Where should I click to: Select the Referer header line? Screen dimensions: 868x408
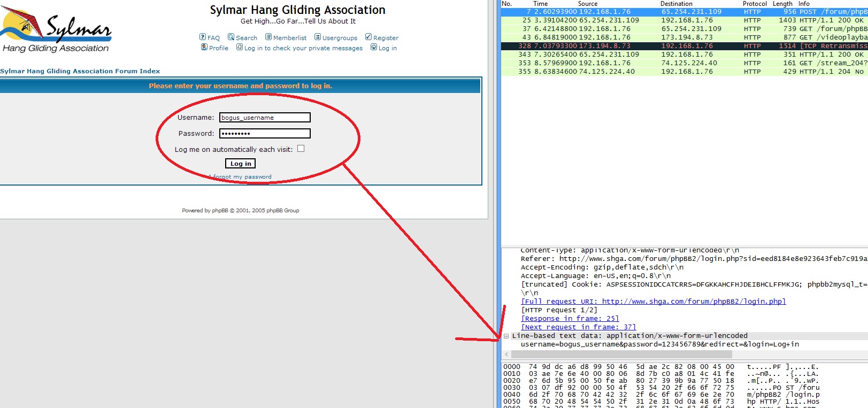click(x=694, y=259)
